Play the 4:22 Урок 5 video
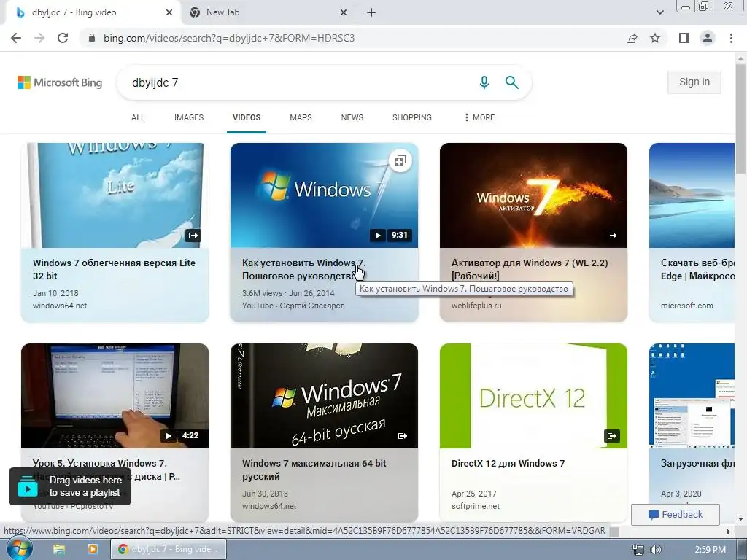 click(x=115, y=396)
